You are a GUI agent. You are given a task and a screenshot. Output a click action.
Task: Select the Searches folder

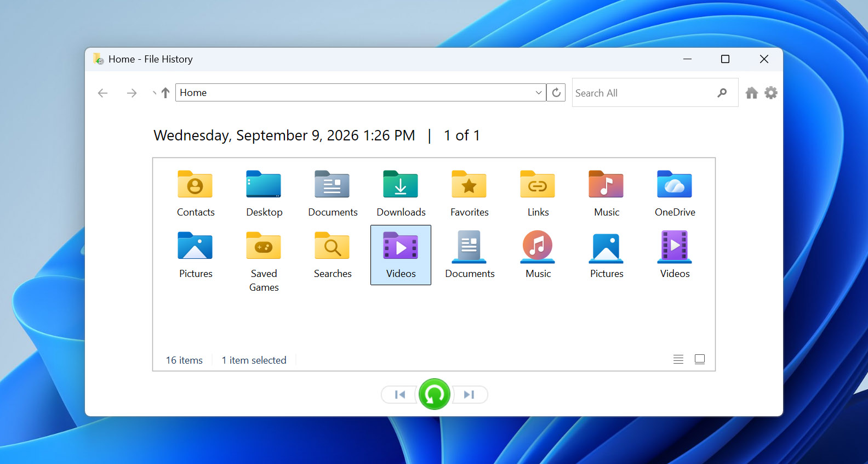click(x=333, y=255)
